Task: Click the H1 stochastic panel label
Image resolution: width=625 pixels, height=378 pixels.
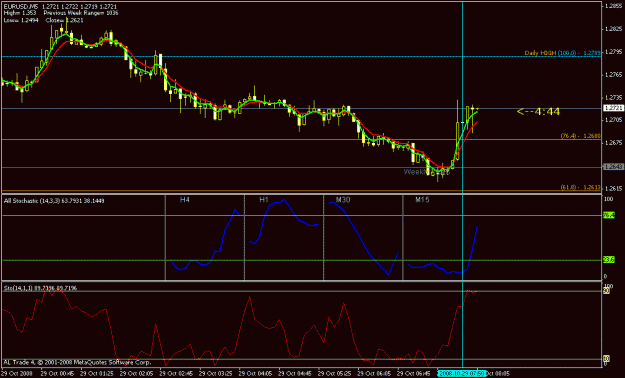Action: 264,200
